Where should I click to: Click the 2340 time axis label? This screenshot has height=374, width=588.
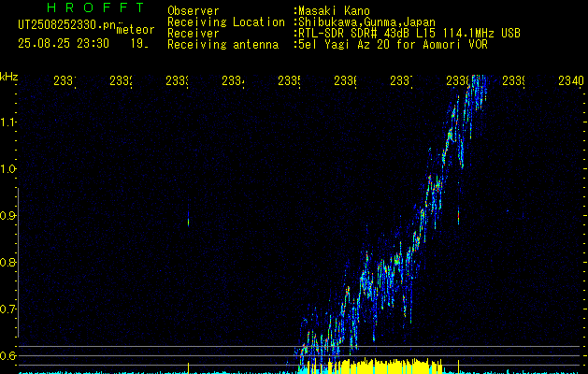tap(571, 80)
